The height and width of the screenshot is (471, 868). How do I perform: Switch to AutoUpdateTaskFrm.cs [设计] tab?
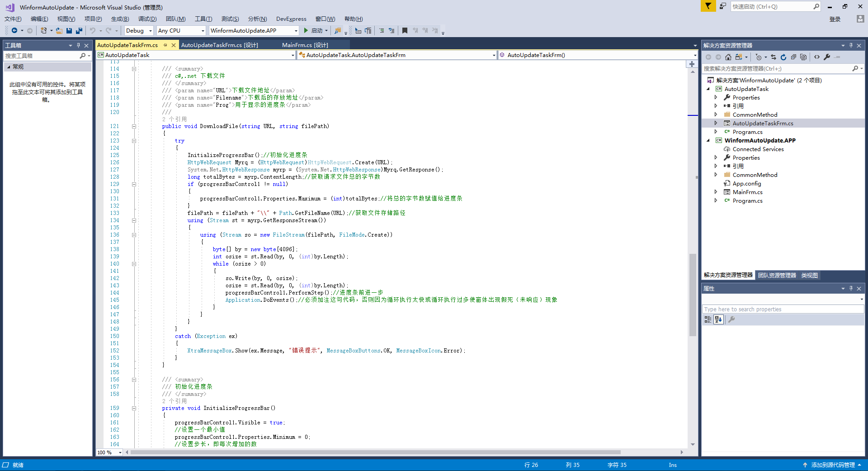[219, 45]
